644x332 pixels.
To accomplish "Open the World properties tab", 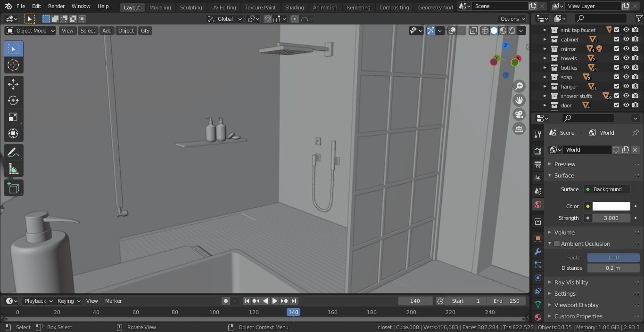I will click(537, 204).
